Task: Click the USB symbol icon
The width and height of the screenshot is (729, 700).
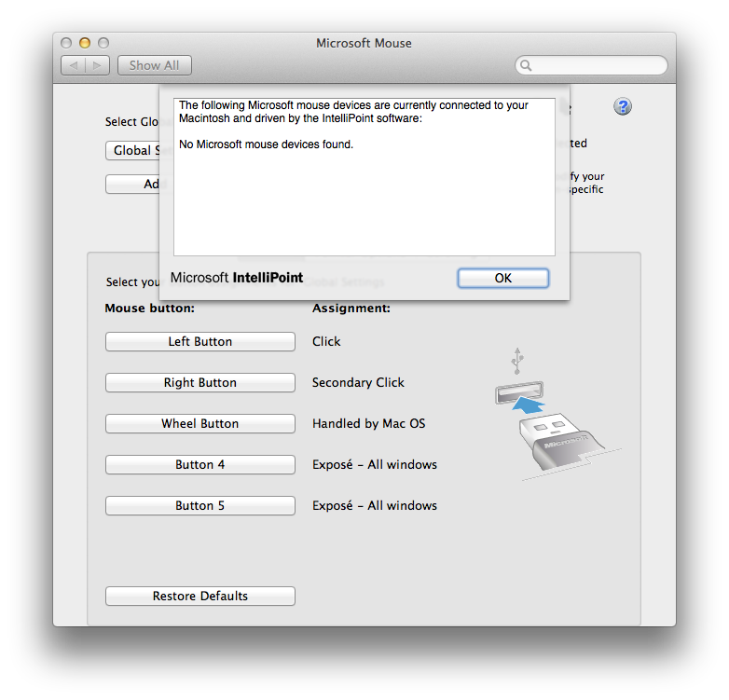Action: 517,361
